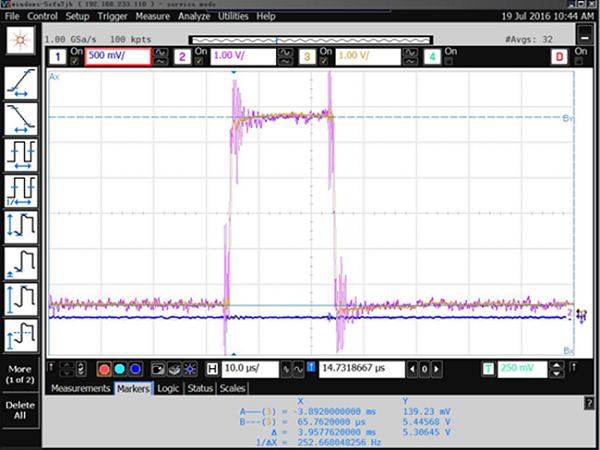This screenshot has height=450, width=600.
Task: Click the rise time measurement icon
Action: 21,84
